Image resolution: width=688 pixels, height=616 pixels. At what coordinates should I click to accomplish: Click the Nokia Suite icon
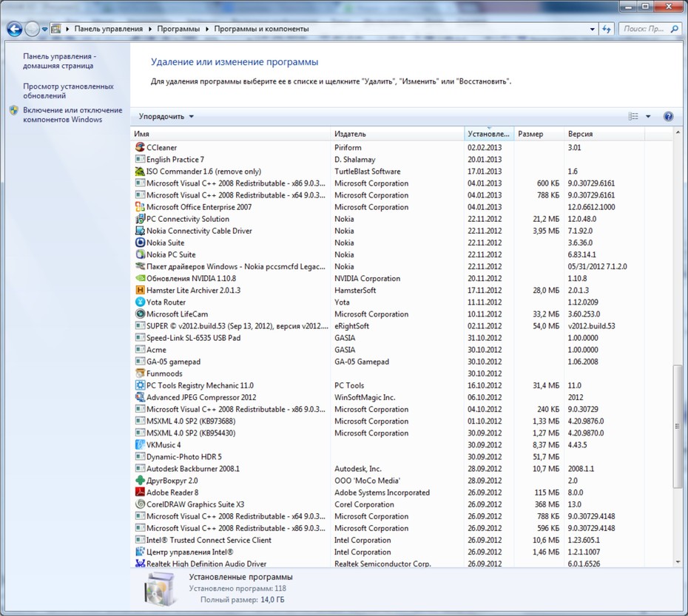[x=140, y=243]
